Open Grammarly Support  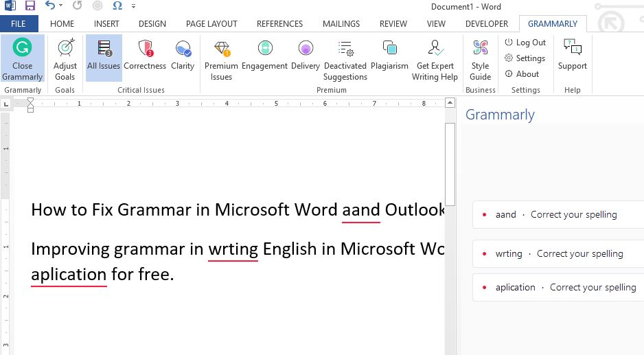click(572, 56)
